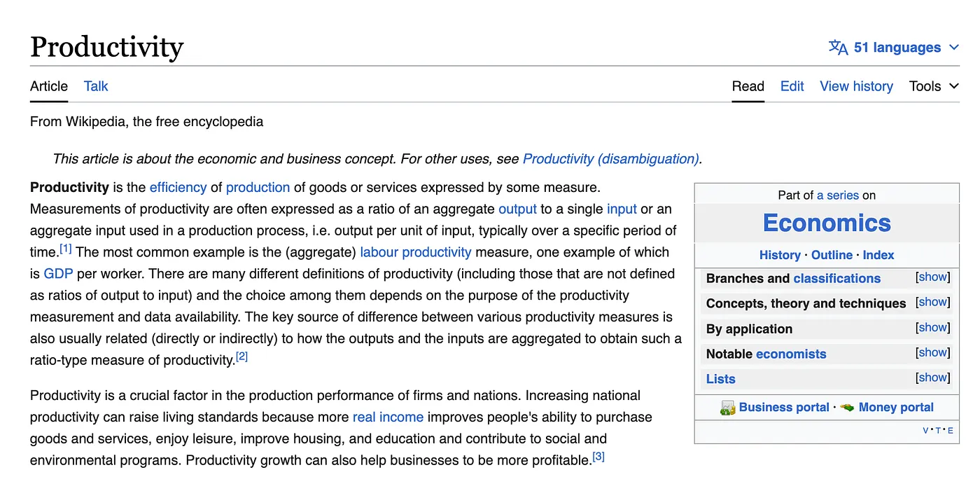Open the GDP article link
The width and height of the screenshot is (980, 484).
pyautogui.click(x=58, y=274)
